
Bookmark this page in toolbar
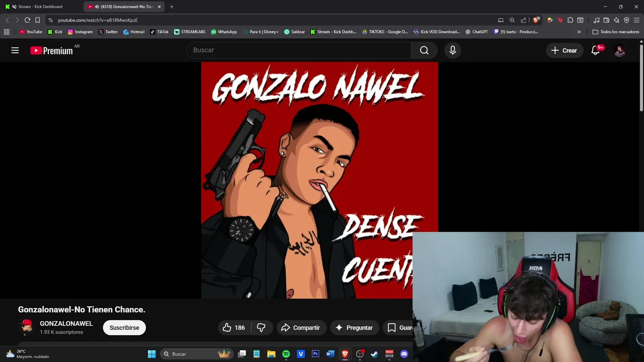[37, 20]
